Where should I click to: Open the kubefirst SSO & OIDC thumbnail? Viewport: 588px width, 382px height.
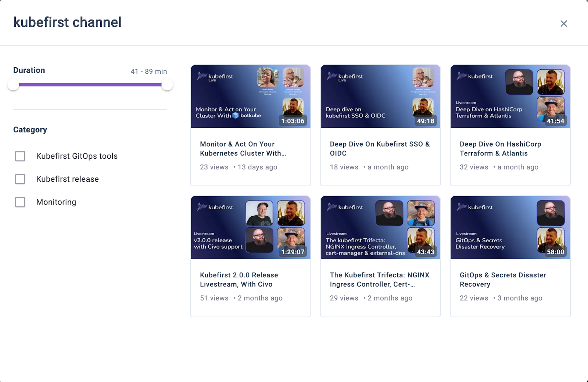(380, 97)
